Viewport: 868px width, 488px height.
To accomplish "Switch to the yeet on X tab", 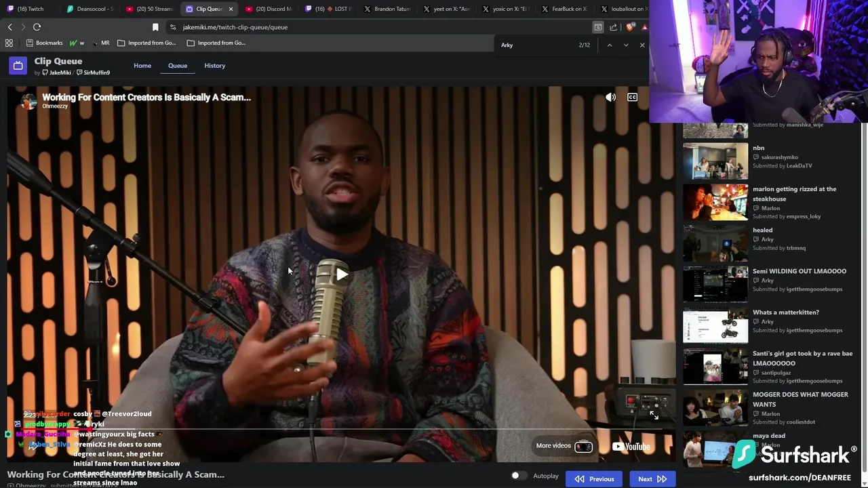I will point(448,9).
